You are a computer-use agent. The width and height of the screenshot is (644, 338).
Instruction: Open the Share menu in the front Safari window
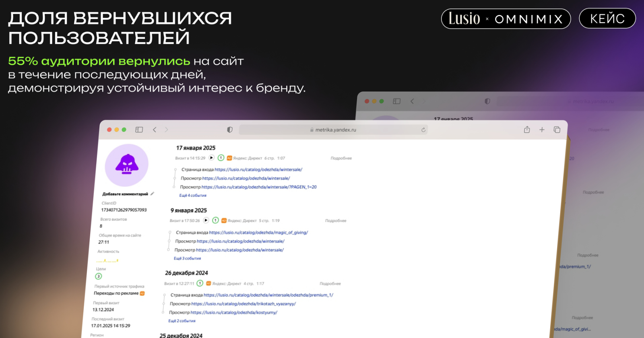tap(527, 130)
